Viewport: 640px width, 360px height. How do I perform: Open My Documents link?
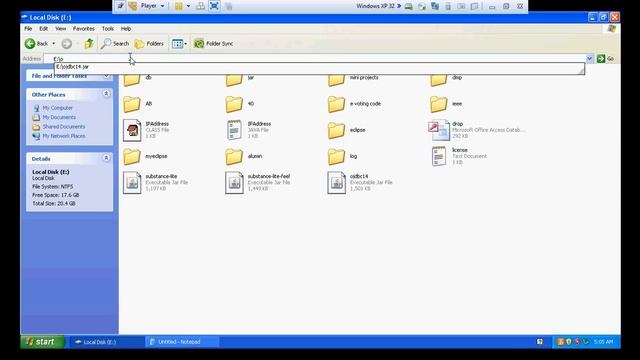pyautogui.click(x=59, y=117)
